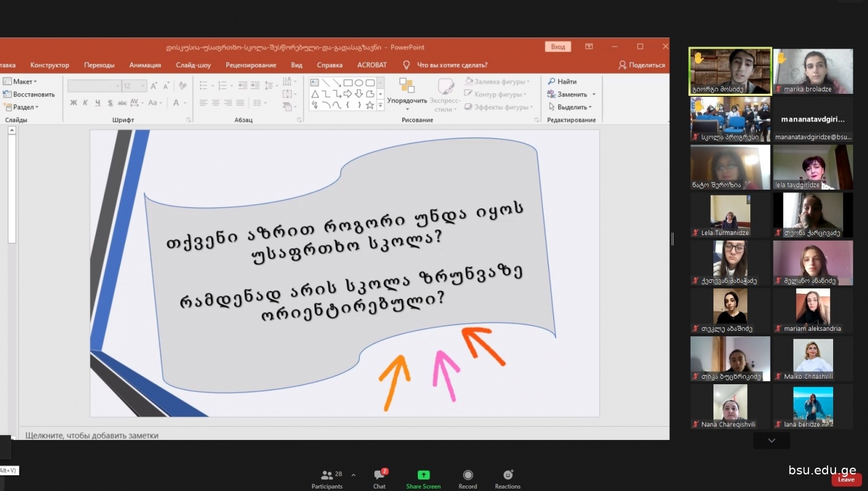Switch to the Анимация ribbon tab
Screen dimensions: 868x491
pyautogui.click(x=145, y=65)
